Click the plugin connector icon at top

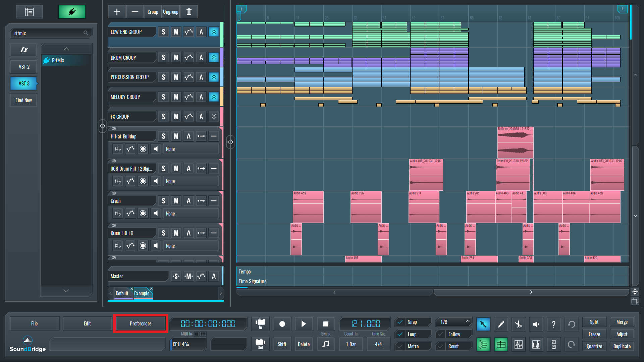click(x=72, y=12)
